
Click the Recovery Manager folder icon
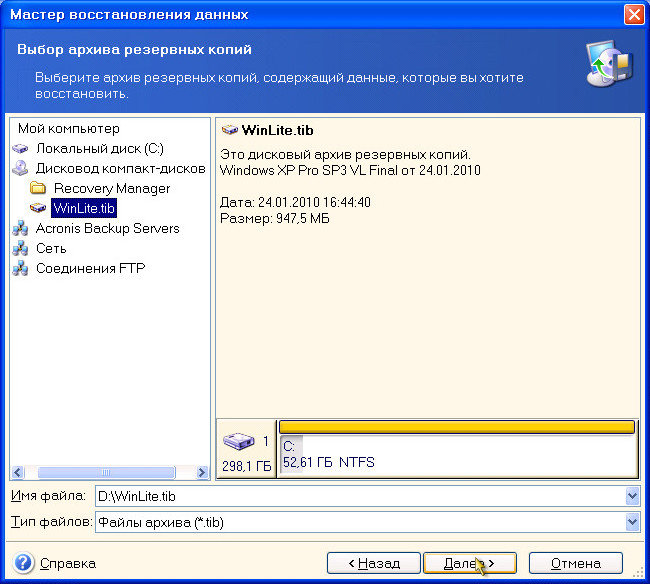38,188
